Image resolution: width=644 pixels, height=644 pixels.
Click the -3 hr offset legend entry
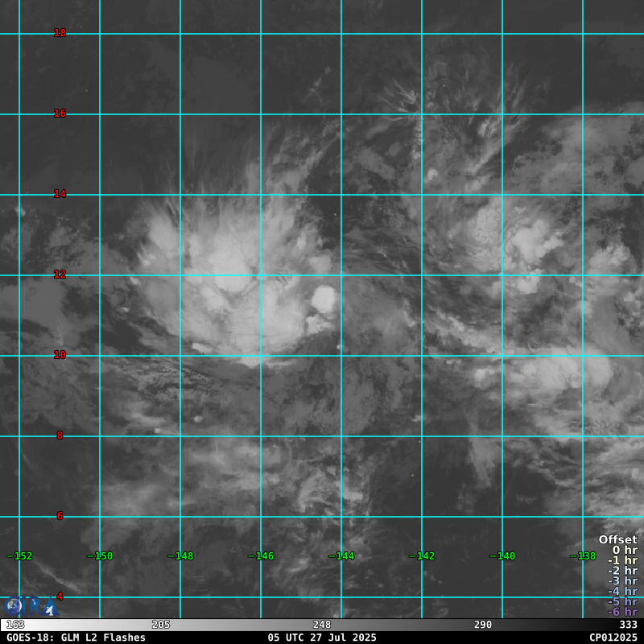[622, 581]
